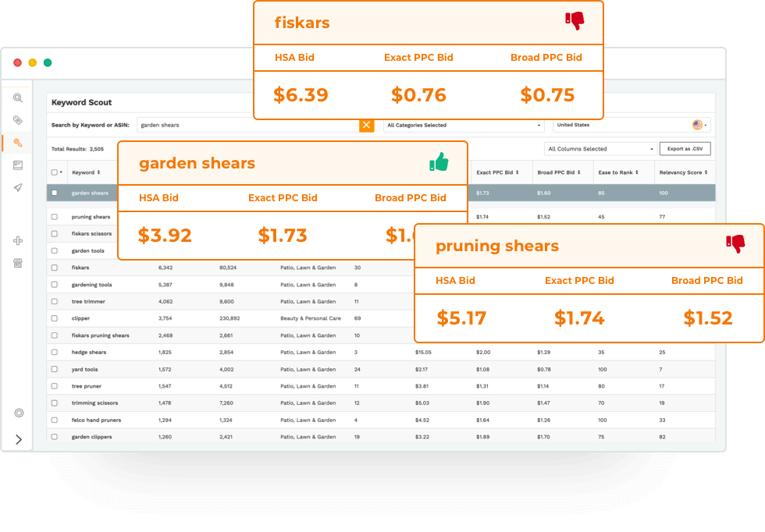
Task: Click the plus-shaped sidebar icon
Action: click(x=18, y=241)
